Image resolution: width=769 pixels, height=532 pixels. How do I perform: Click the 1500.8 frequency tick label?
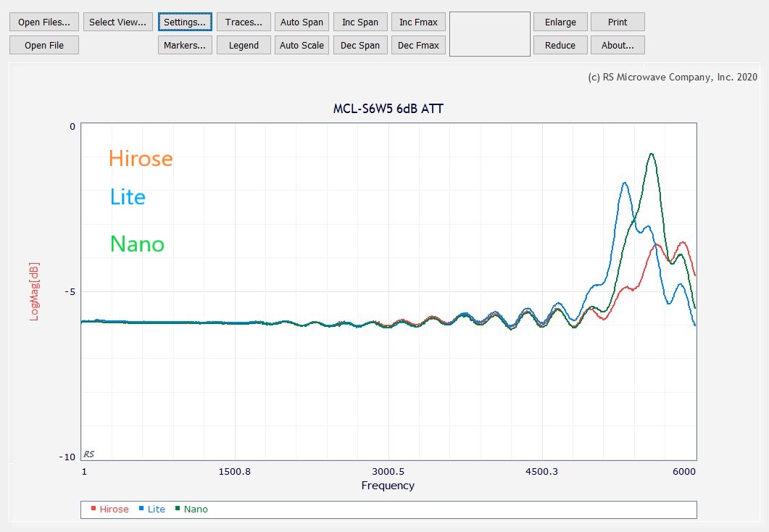click(x=234, y=472)
